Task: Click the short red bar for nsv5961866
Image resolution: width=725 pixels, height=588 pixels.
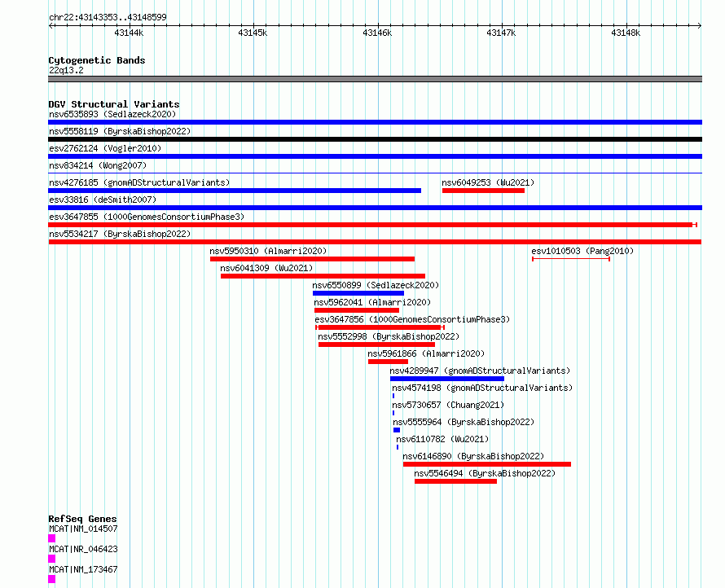Action: click(x=388, y=362)
